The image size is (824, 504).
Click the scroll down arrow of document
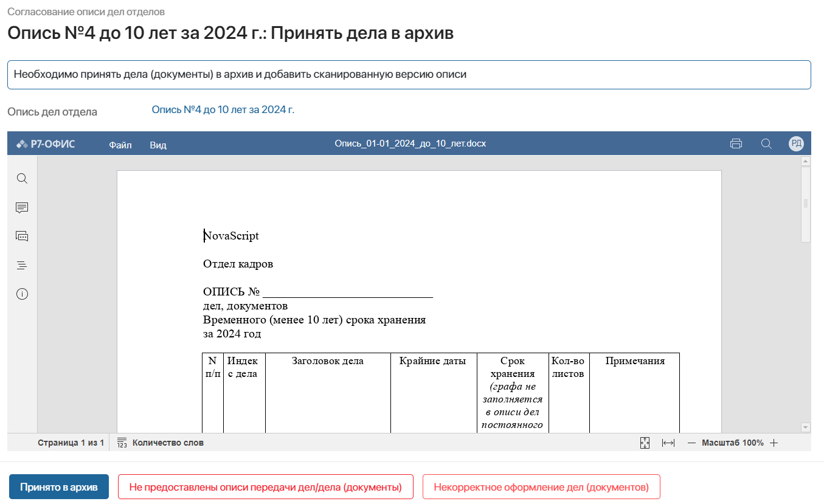[x=806, y=427]
